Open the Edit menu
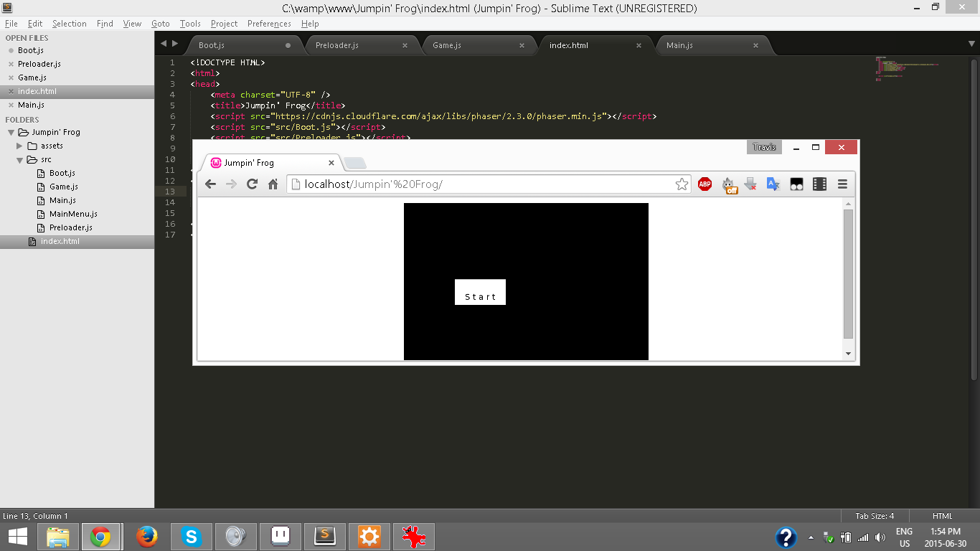 click(x=35, y=24)
